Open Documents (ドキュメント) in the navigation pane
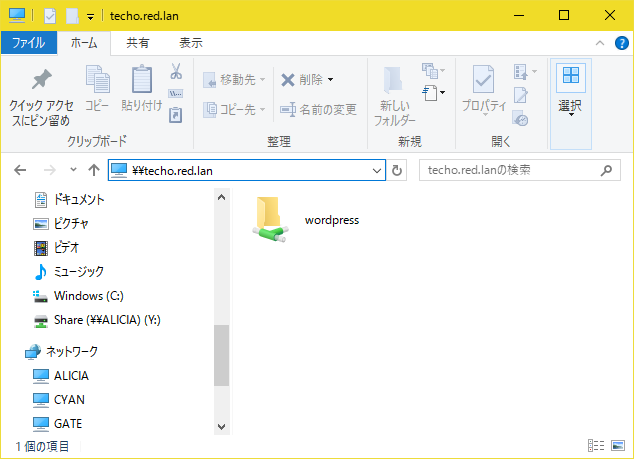Screen dimensions: 634x459 (x=69, y=199)
